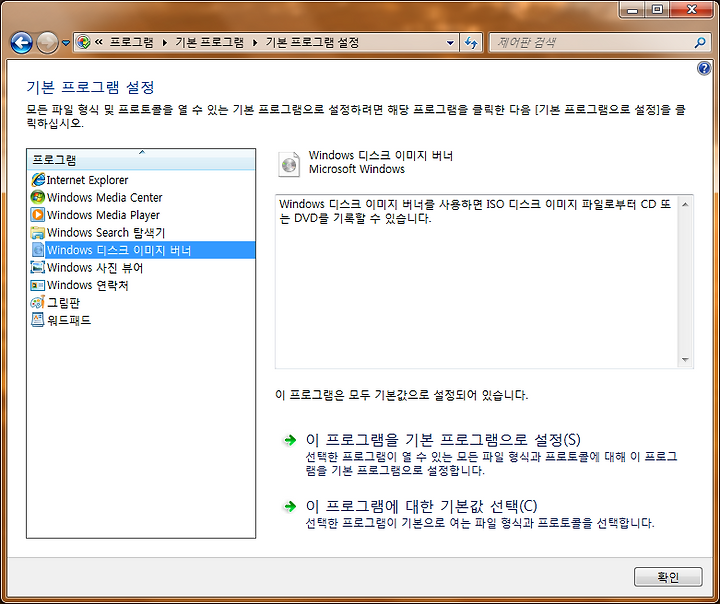Click the 확인 button
Screen dimensions: 720x604
click(x=668, y=576)
